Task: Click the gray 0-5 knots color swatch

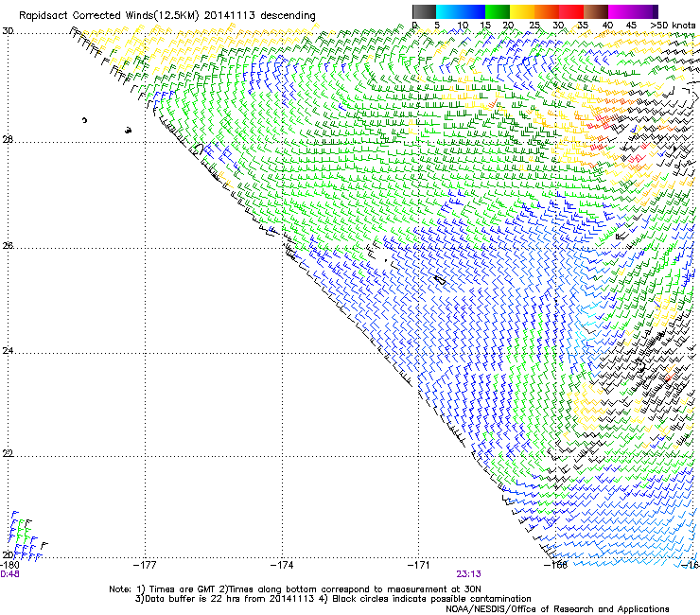Action: (424, 11)
